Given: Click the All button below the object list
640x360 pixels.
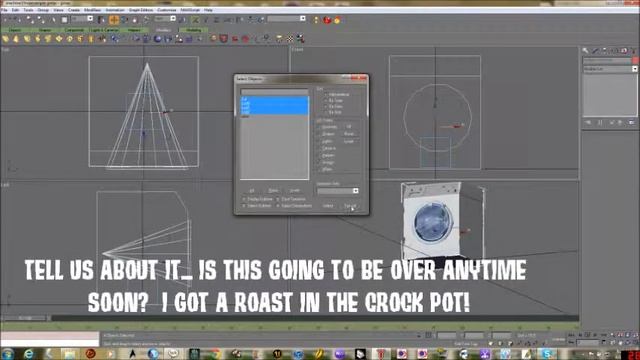Looking at the screenshot, I should [x=252, y=191].
